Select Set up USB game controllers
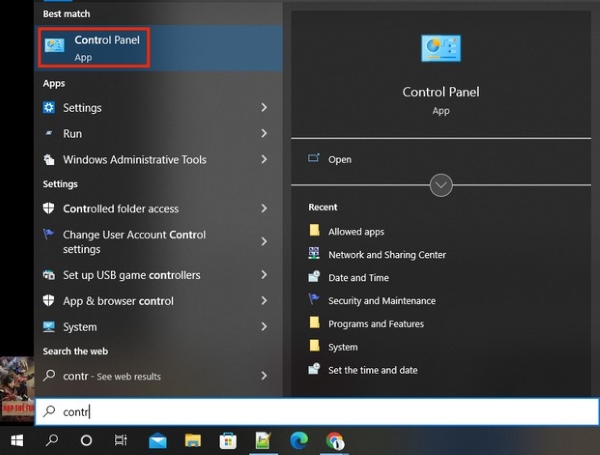 158,275
